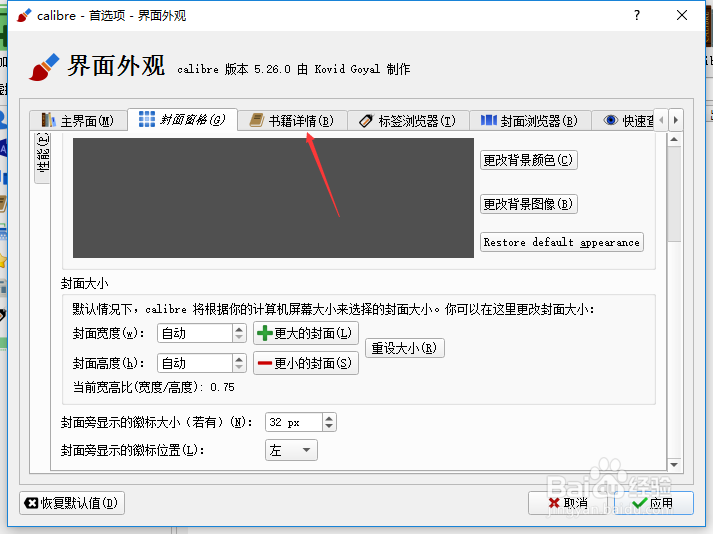The image size is (713, 534).
Task: Select the vertical 性能(P) side tab
Action: pyautogui.click(x=43, y=157)
